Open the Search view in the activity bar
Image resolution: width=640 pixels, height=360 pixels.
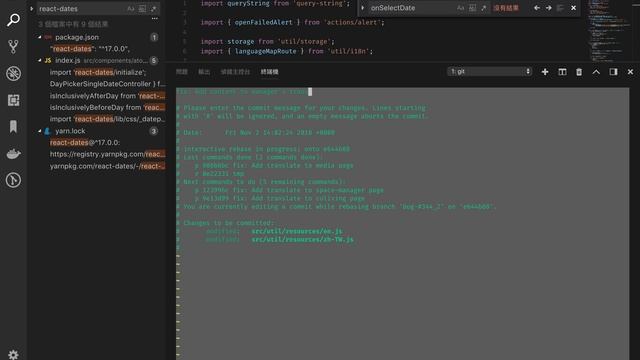(x=13, y=19)
